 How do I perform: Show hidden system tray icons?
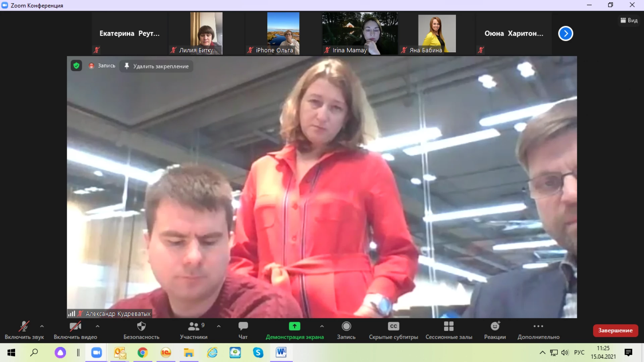point(542,352)
